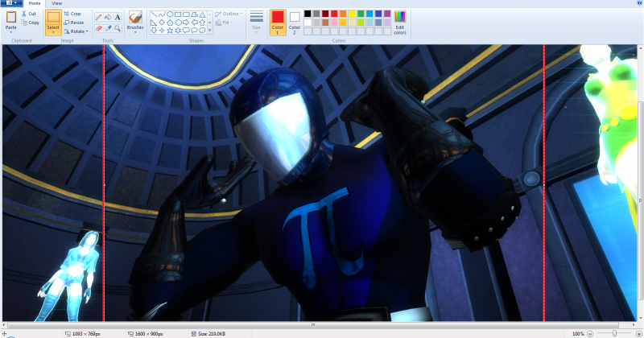Choose the Five-point star shape
The width and height of the screenshot is (644, 338).
pyautogui.click(x=170, y=30)
